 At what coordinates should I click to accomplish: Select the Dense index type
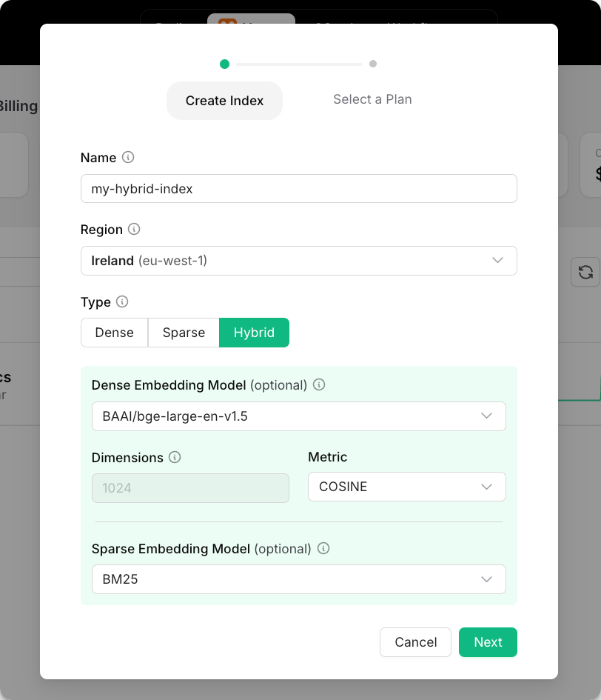click(115, 333)
